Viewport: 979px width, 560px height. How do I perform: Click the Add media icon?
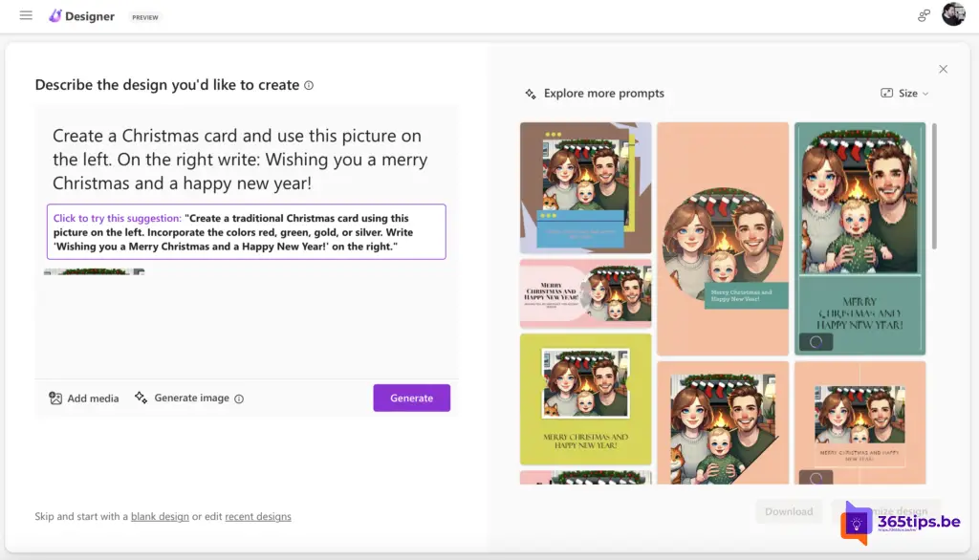55,398
